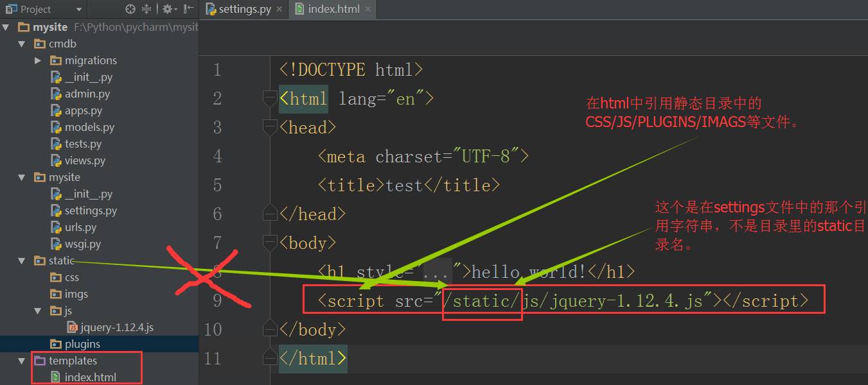Viewport: 868px width, 385px height.
Task: Select the inner mysite package folder
Action: (64, 177)
